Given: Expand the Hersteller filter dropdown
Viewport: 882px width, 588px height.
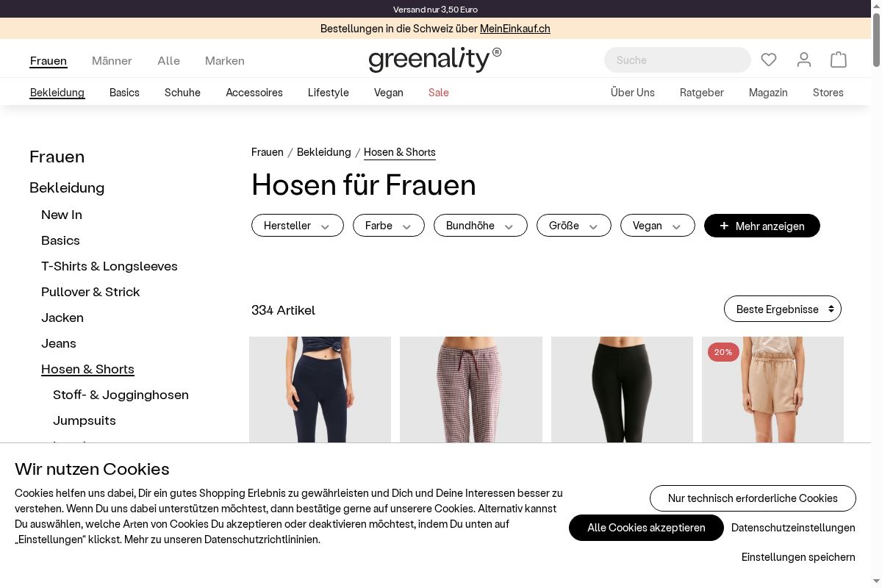Looking at the screenshot, I should tap(298, 226).
